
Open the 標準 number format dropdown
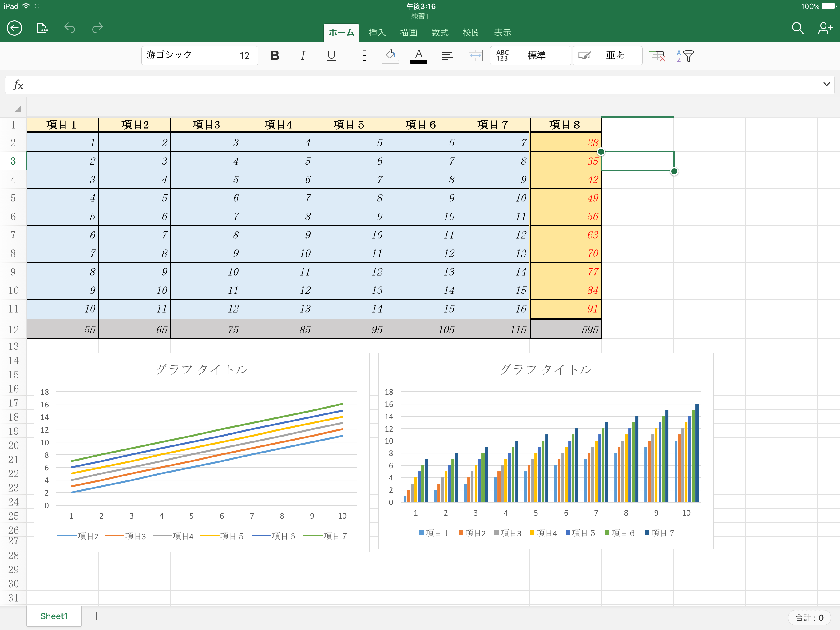click(530, 56)
